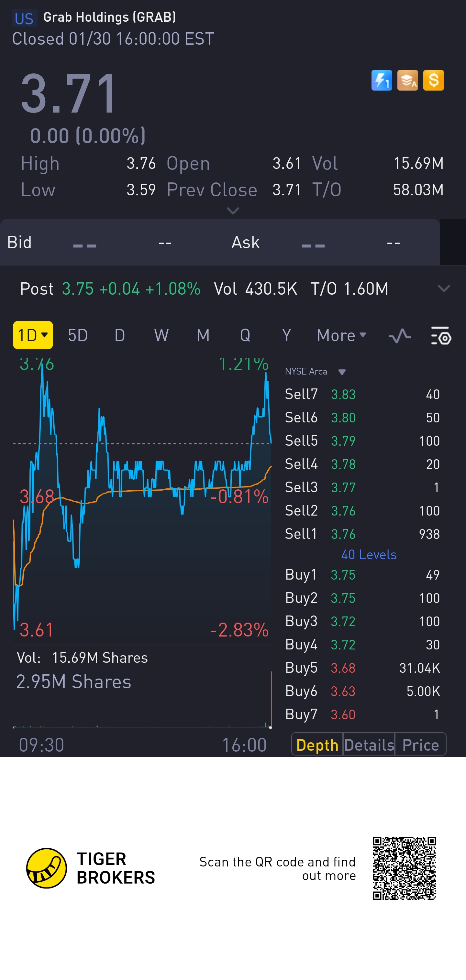466x980 pixels.
Task: Expand the quote details chevron below Prev Close
Action: click(x=233, y=211)
